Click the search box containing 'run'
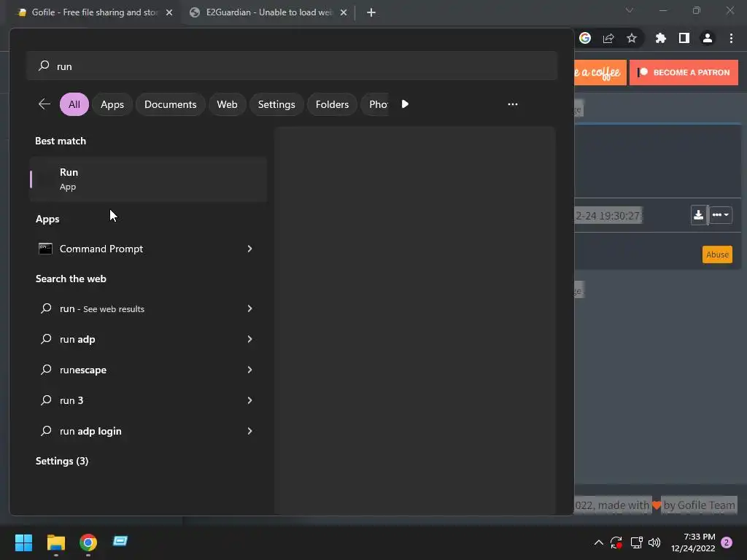This screenshot has height=560, width=747. [292, 66]
